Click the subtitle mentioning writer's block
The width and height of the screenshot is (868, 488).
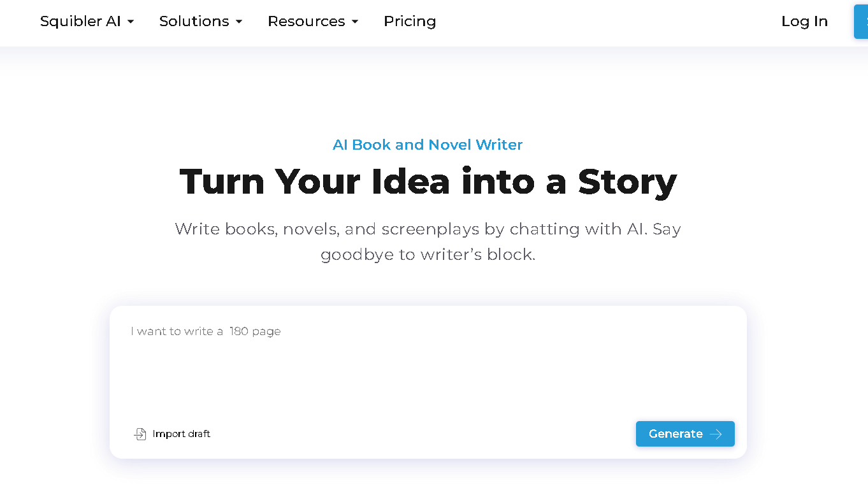428,241
